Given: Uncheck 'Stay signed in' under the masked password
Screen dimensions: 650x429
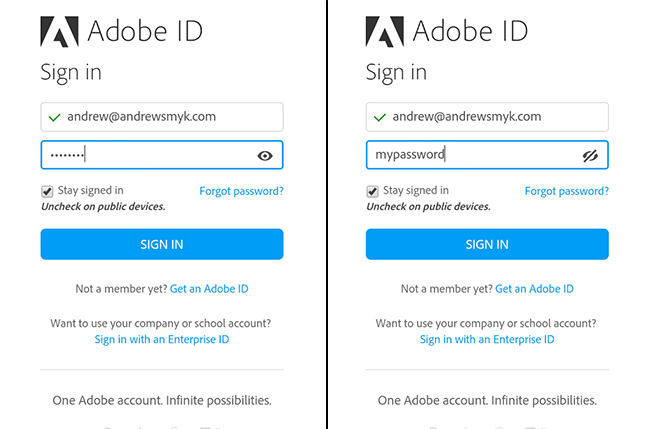Looking at the screenshot, I should click(47, 191).
